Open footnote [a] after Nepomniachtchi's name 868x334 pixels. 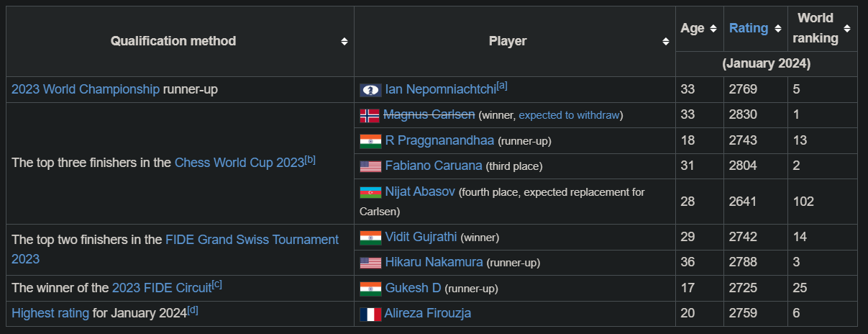coord(502,86)
